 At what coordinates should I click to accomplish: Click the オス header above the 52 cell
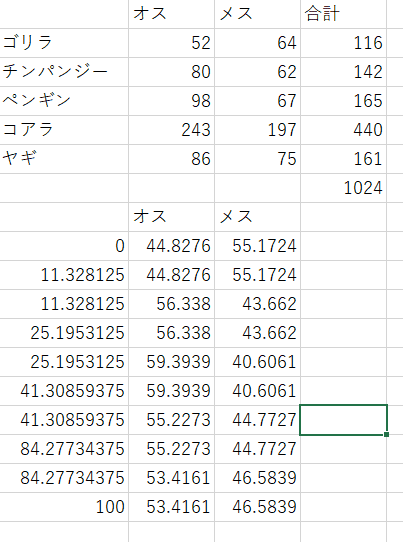[x=171, y=14]
